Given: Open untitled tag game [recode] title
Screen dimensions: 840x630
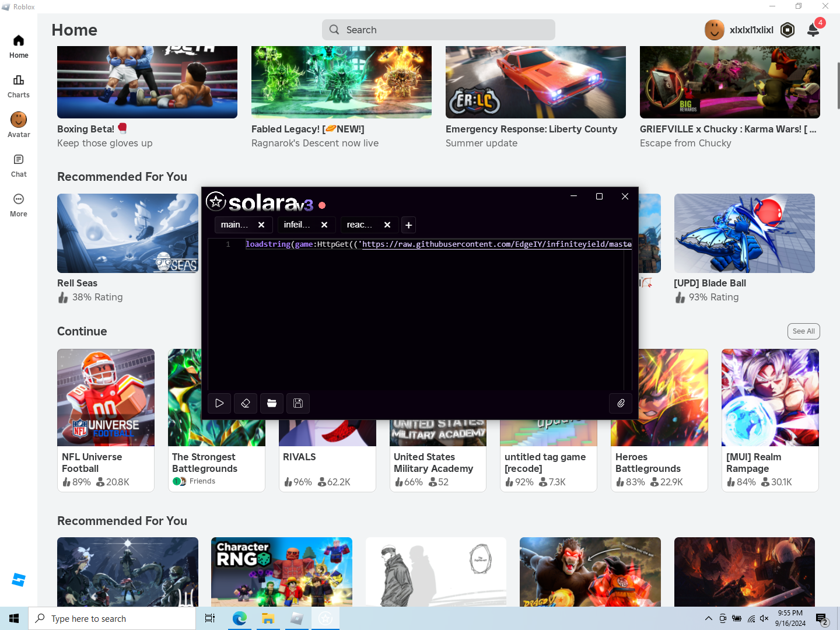Looking at the screenshot, I should coord(545,463).
